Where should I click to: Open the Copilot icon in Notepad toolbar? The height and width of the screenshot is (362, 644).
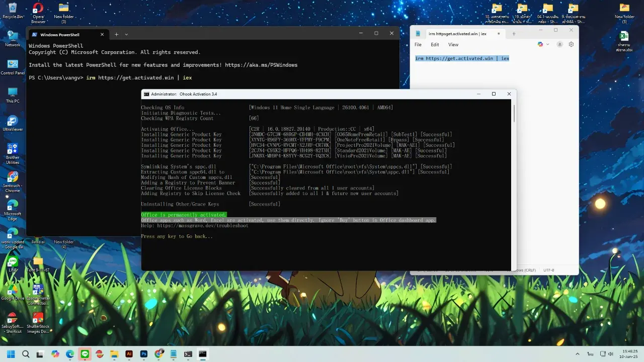(x=540, y=44)
